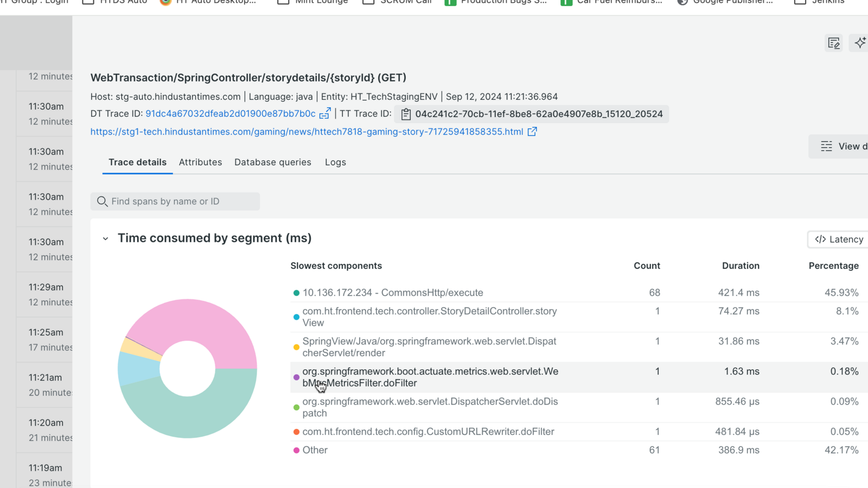Viewport: 868px width, 488px height.
Task: Click the search magnifier icon in span finder
Action: click(102, 202)
